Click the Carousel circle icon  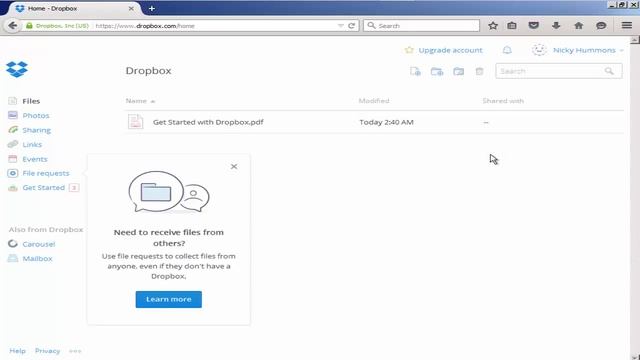point(13,244)
